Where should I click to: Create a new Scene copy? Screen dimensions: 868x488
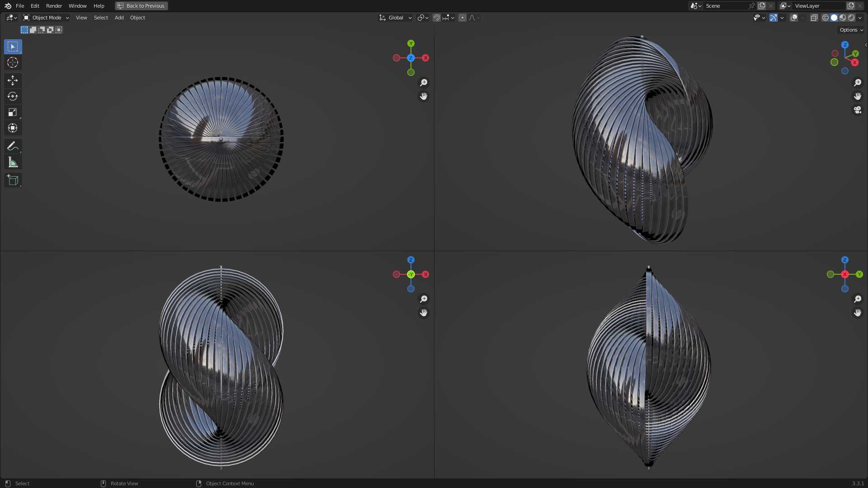pyautogui.click(x=762, y=6)
